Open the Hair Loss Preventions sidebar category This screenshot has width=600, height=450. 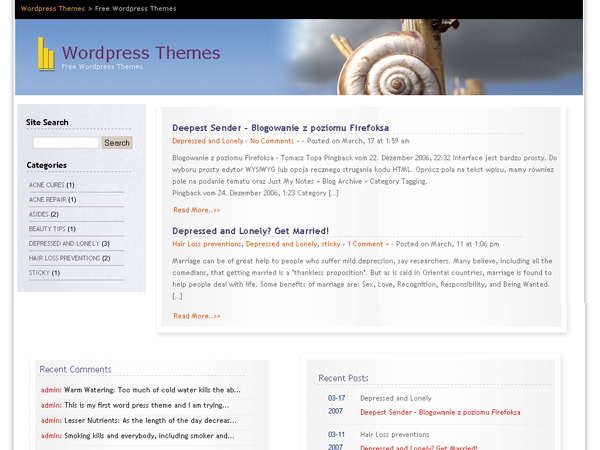click(x=63, y=258)
